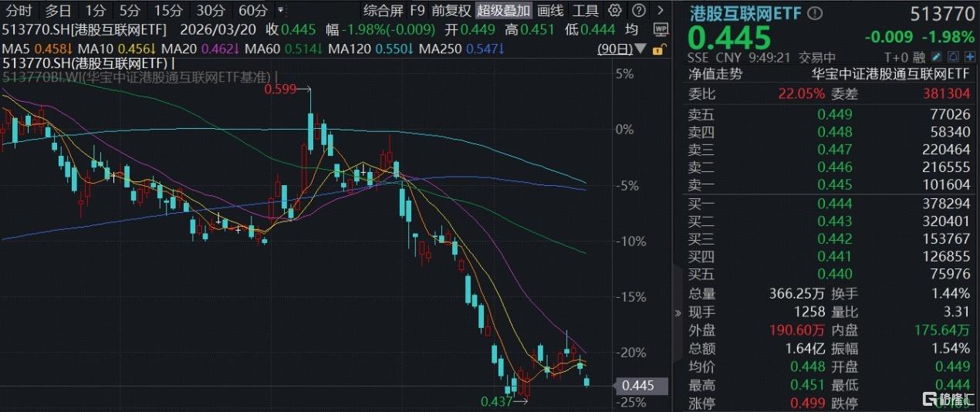Open the 工具 menu
Image resolution: width=980 pixels, height=412 pixels.
coord(586,11)
